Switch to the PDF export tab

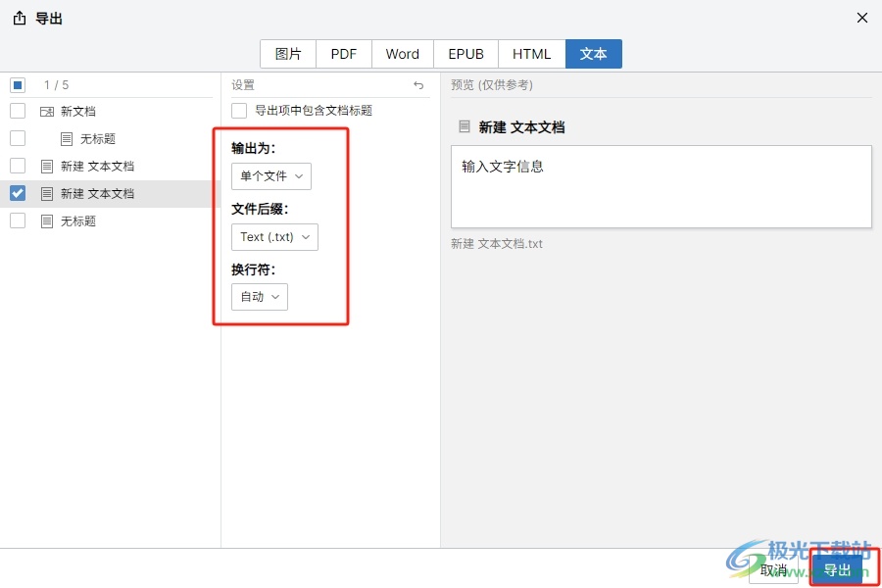click(344, 54)
